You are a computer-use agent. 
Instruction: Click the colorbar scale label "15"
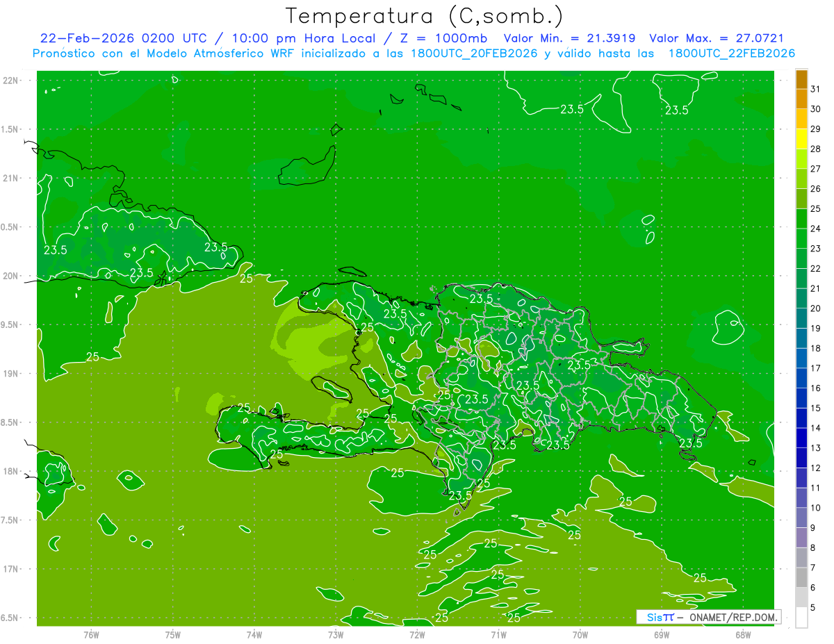[x=815, y=408]
